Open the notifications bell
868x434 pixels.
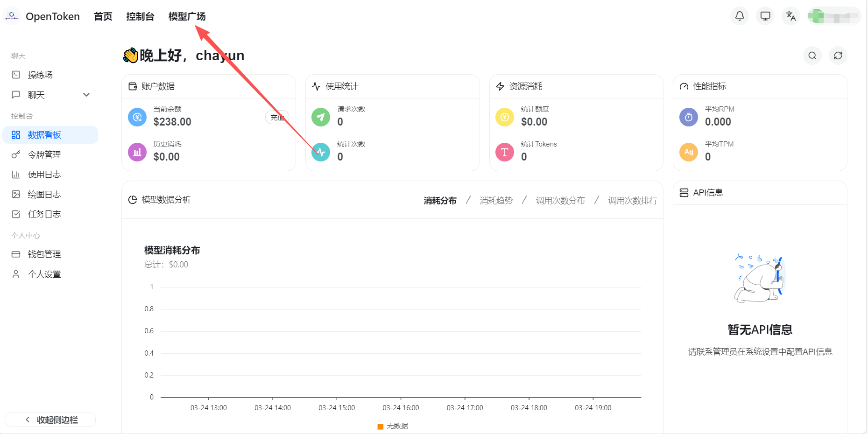click(x=740, y=16)
